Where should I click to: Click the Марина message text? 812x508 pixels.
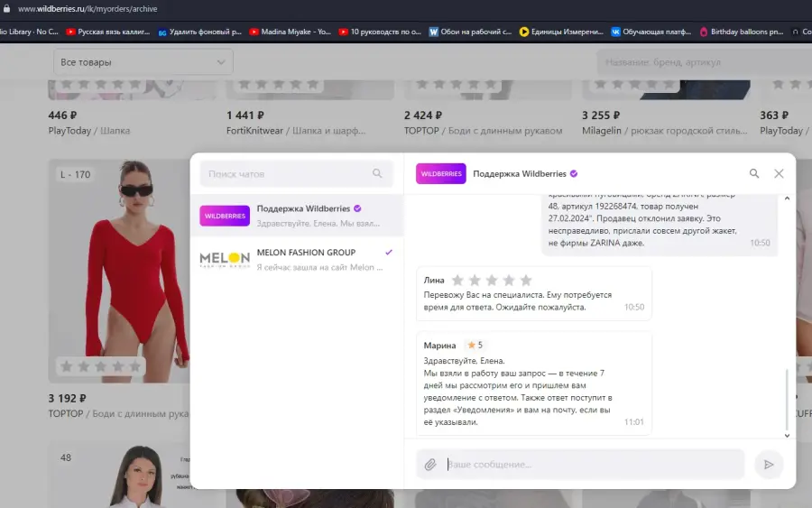pos(518,392)
